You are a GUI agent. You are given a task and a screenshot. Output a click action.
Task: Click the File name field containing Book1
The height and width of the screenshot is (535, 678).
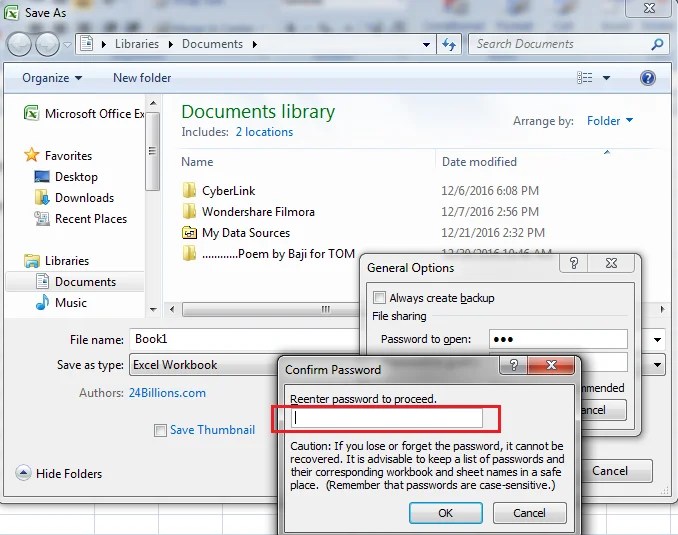point(244,339)
